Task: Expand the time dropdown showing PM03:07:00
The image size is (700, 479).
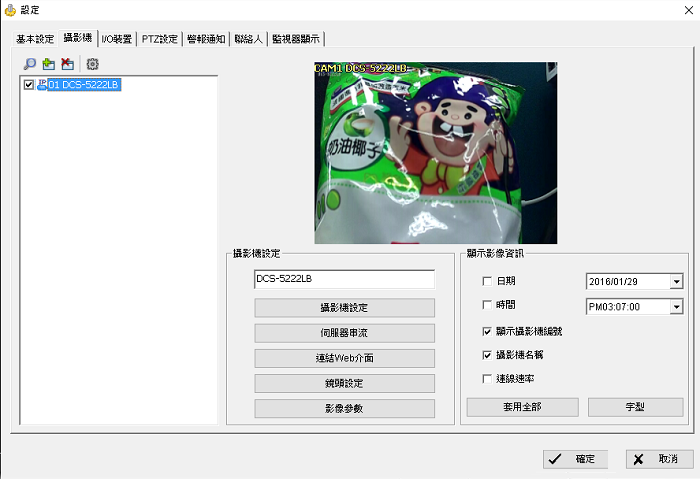Action: 676,306
